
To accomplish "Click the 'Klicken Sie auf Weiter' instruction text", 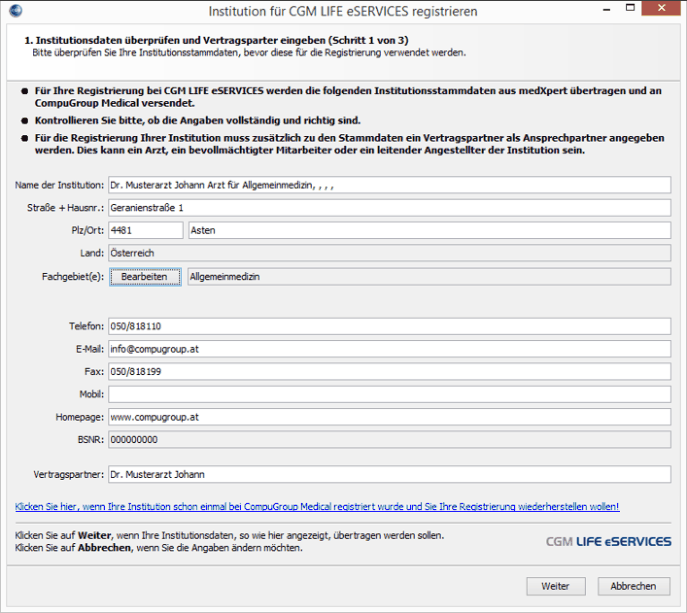I will (230, 535).
